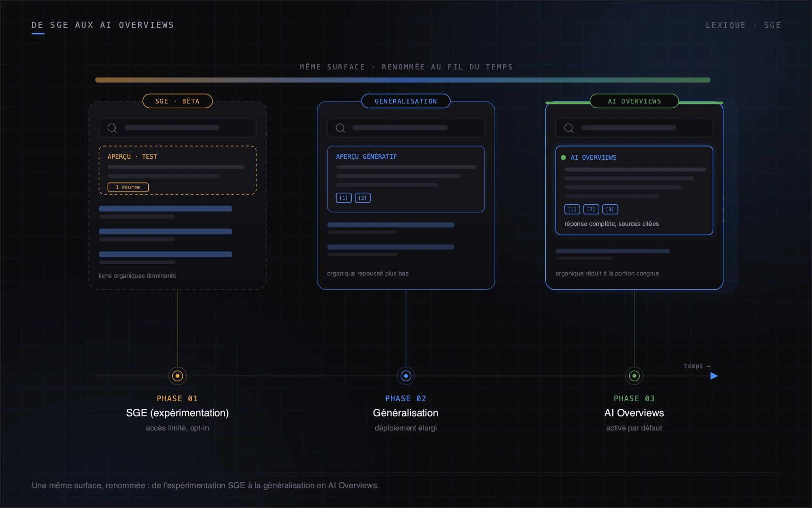Click the LEXIQUE · SGE link at top right
The image size is (812, 508).
[x=743, y=25]
